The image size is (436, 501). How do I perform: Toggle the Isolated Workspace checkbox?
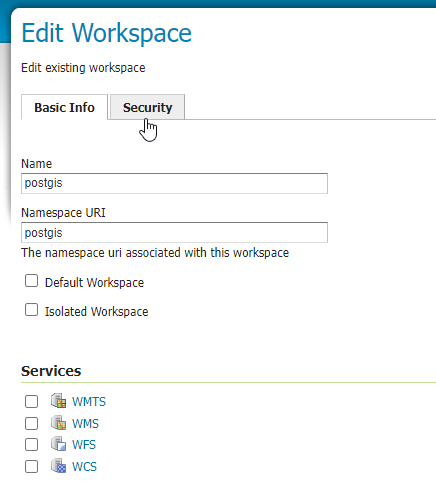[x=31, y=310]
